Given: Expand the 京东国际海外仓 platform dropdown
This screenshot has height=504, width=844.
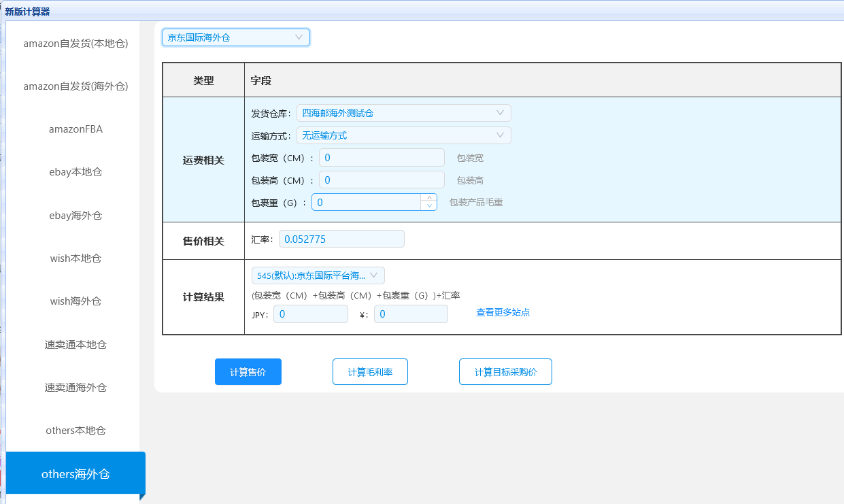Looking at the screenshot, I should point(236,37).
